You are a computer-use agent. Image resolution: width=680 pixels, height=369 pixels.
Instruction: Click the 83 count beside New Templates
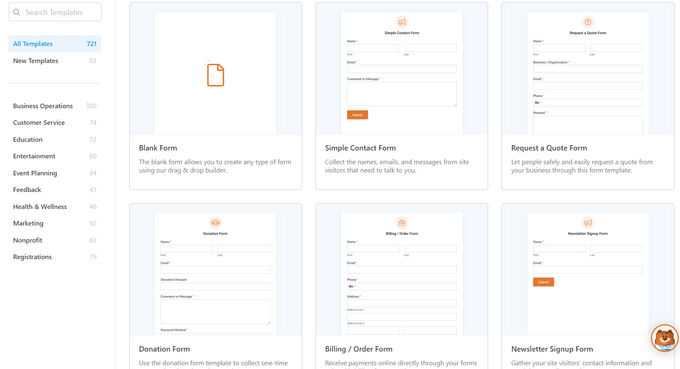(x=93, y=61)
